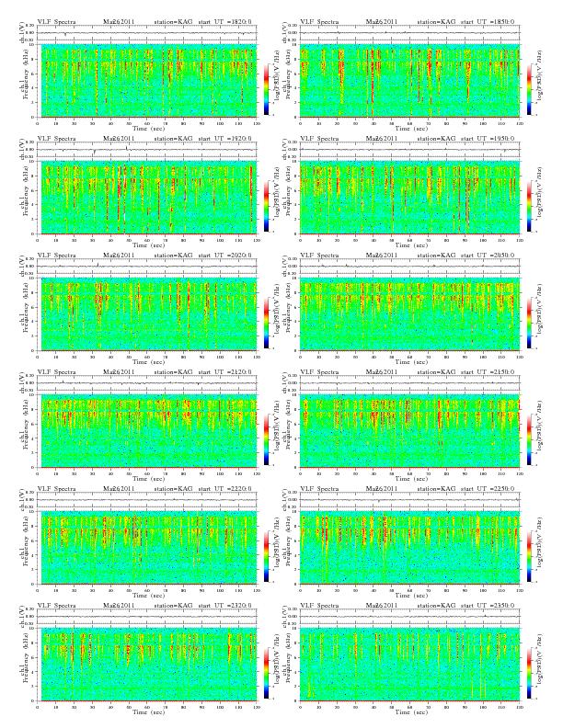This screenshot has width=563, height=728.
Task: Click the ch.1 waveform strip above the 2050:0 spectrogram
Action: click(x=410, y=267)
